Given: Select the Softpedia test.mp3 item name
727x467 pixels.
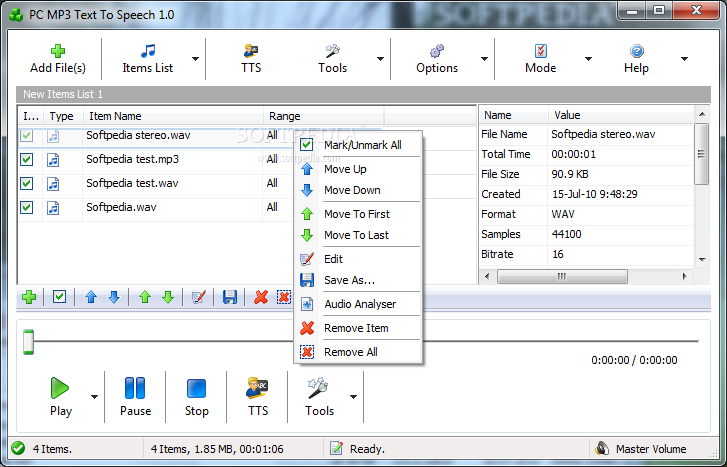Looking at the screenshot, I should [133, 159].
